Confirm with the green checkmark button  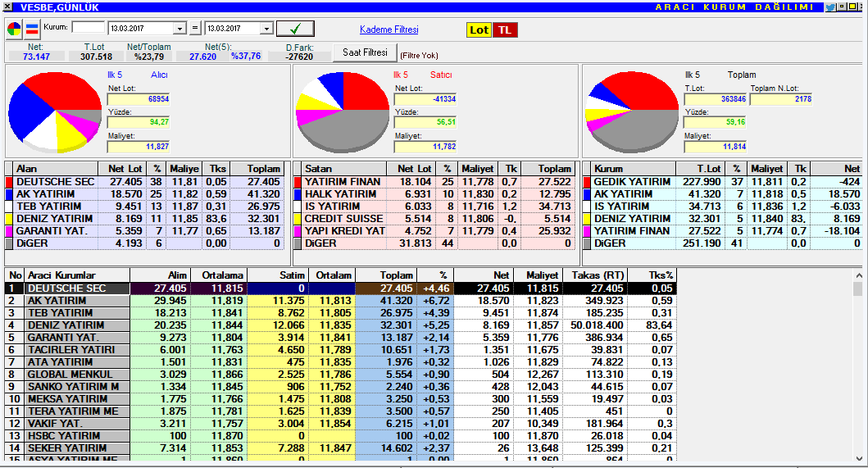coord(295,28)
